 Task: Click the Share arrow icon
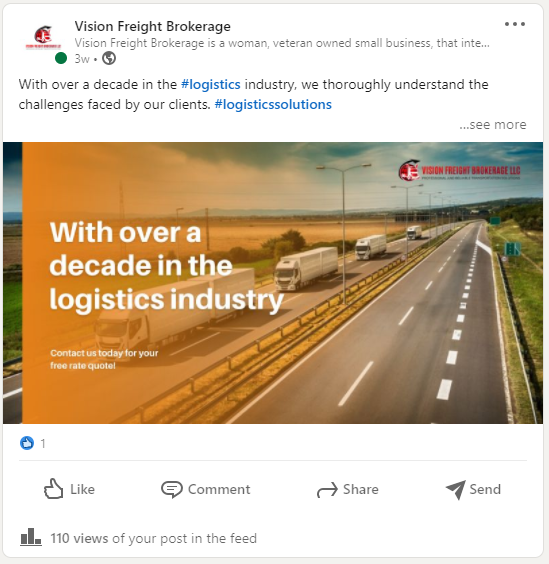pyautogui.click(x=327, y=490)
